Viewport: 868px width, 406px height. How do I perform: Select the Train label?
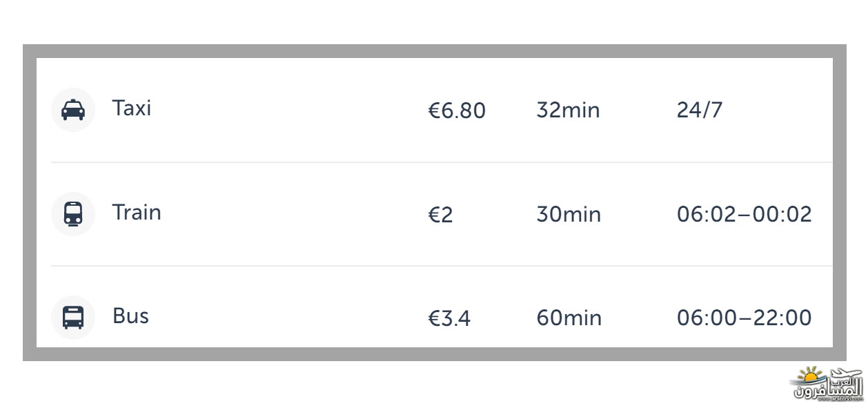(137, 212)
